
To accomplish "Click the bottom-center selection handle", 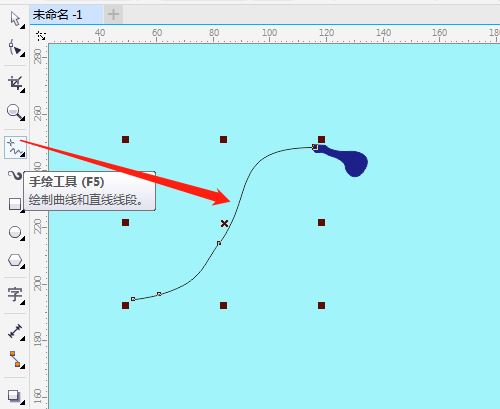I will pos(223,305).
